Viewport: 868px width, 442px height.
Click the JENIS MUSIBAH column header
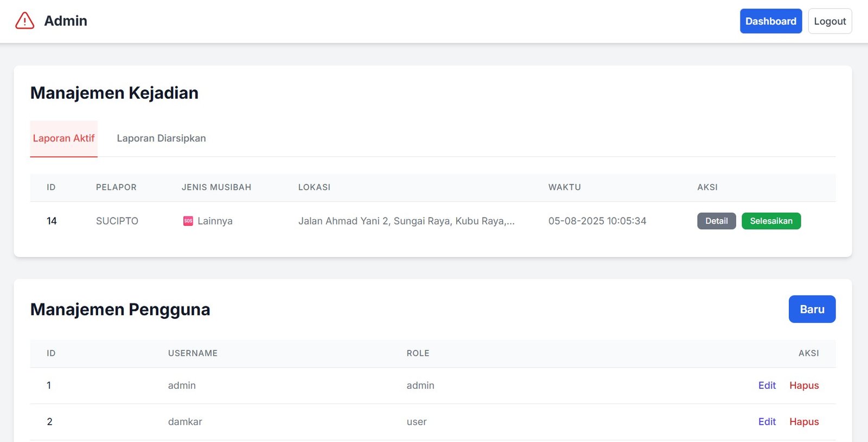click(x=216, y=187)
